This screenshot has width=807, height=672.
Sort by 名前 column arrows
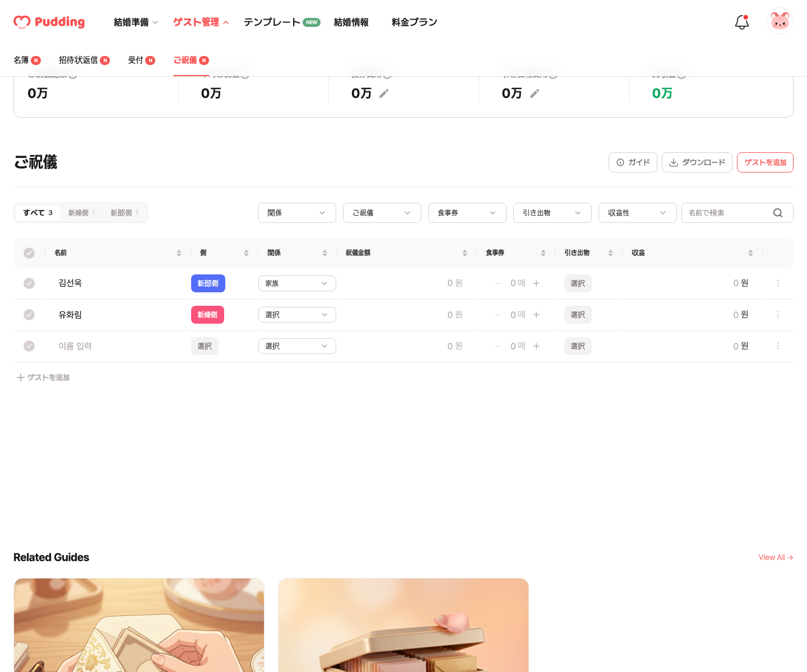coord(179,253)
